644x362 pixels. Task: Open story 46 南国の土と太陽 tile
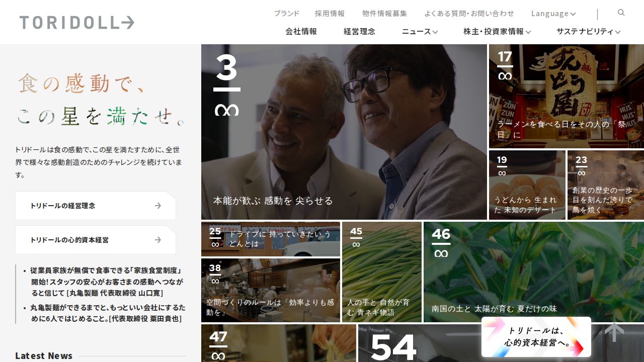534,272
